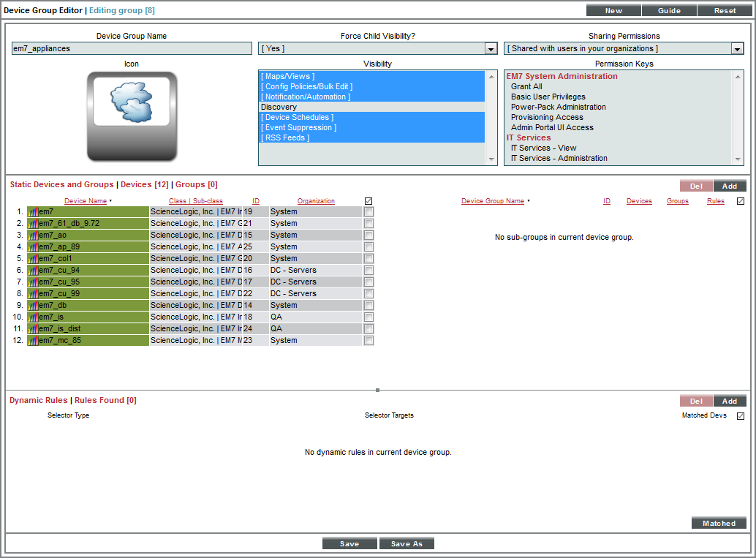Screen dimensions: 756x558
Task: Click the graph icon next to em7_mc_85
Action: tap(33, 340)
